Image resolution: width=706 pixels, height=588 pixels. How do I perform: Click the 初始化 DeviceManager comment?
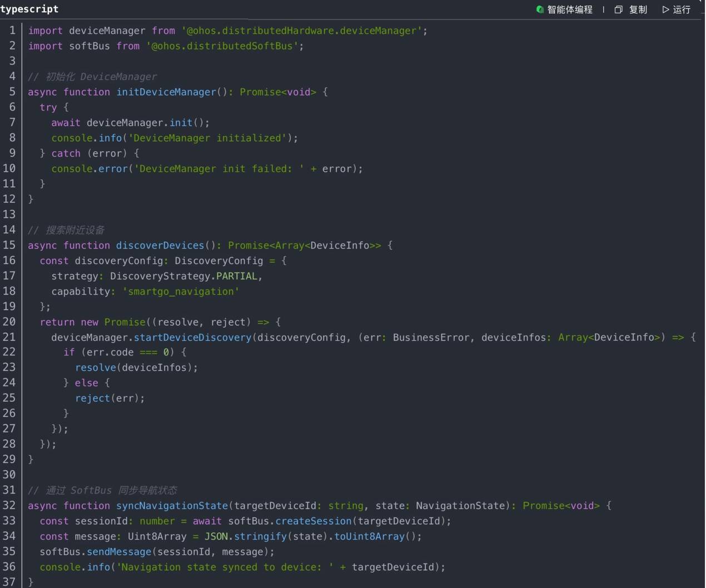click(100, 77)
